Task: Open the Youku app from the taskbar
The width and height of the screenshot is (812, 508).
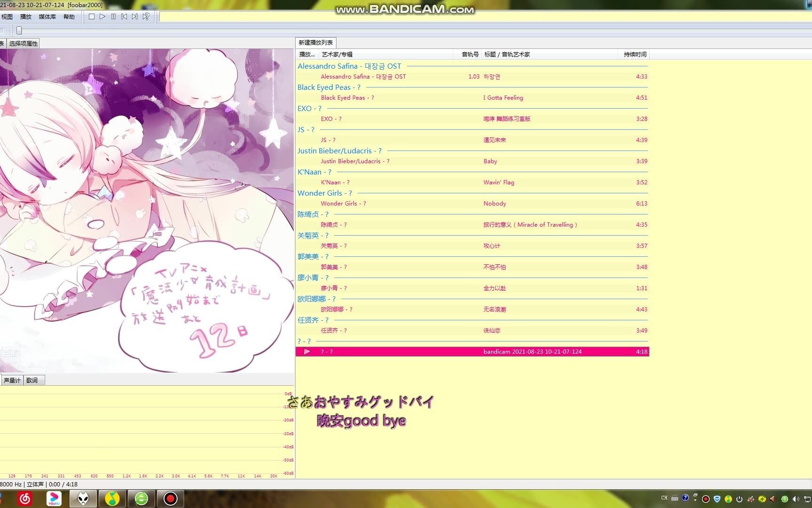Action: [x=54, y=499]
